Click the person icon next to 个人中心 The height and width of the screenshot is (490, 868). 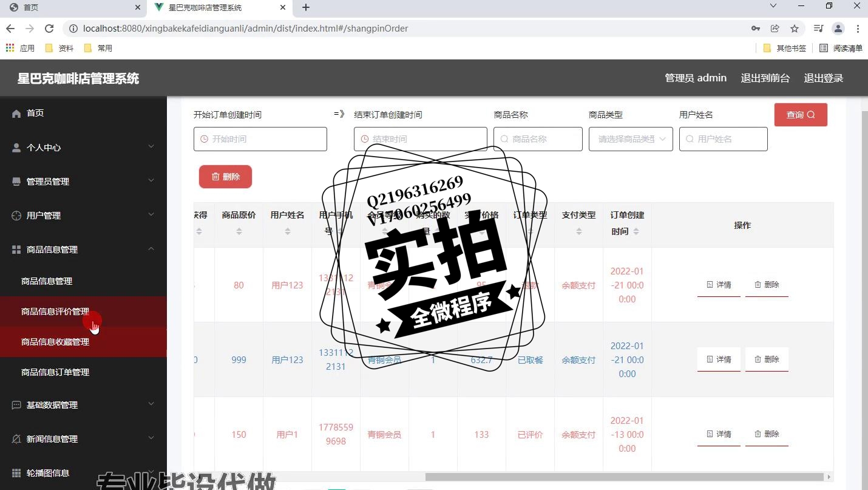[16, 148]
